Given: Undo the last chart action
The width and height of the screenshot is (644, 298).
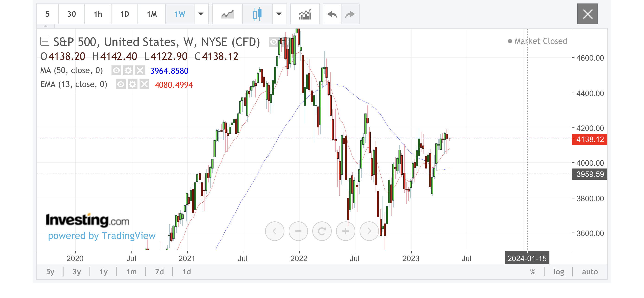Looking at the screenshot, I should (x=332, y=14).
